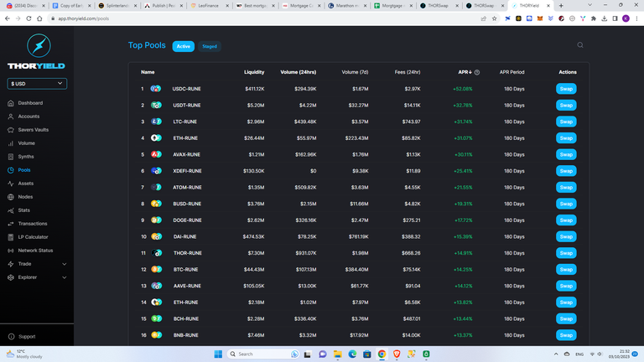Sort by Fees (24hr) column header
This screenshot has width=644, height=362.
coord(408,72)
